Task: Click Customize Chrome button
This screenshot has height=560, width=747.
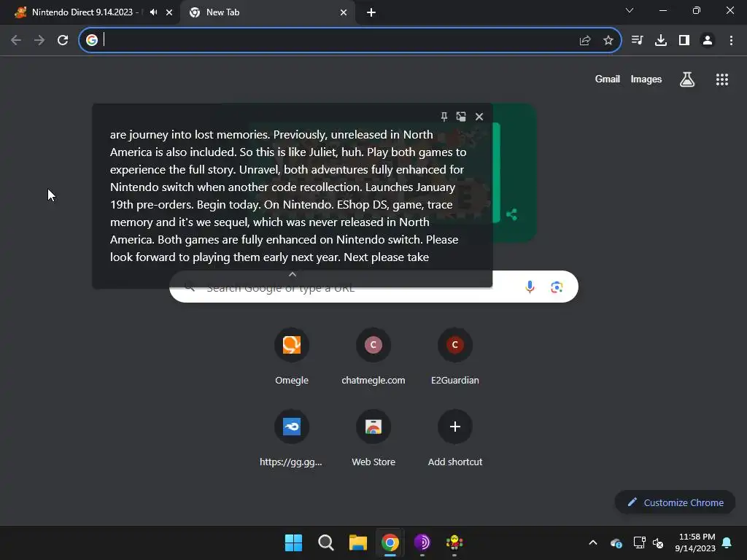Action: pos(675,502)
